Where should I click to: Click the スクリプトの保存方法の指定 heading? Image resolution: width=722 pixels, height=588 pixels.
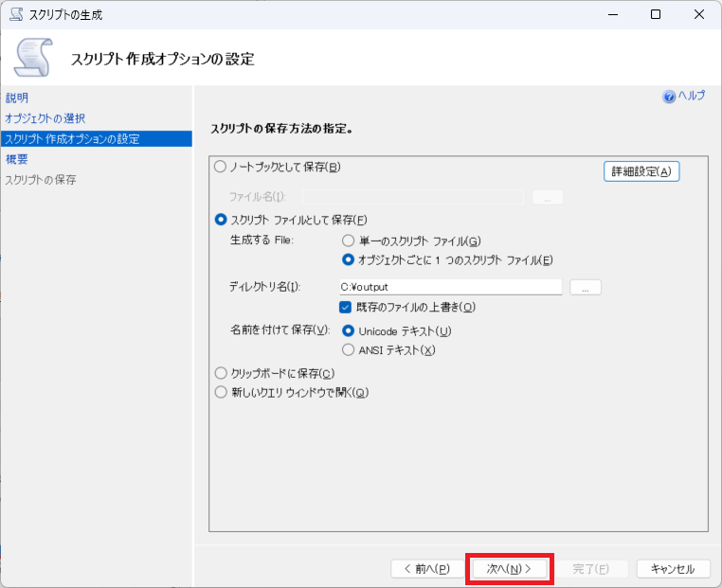click(281, 129)
